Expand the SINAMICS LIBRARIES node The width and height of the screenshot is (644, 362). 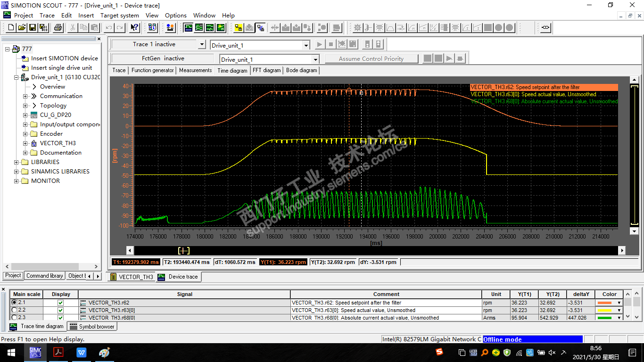17,172
